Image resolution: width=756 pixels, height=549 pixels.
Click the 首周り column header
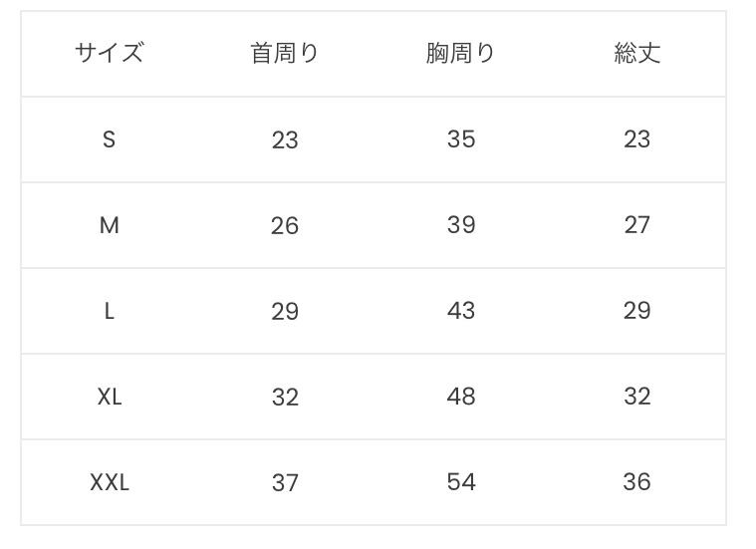pyautogui.click(x=285, y=54)
